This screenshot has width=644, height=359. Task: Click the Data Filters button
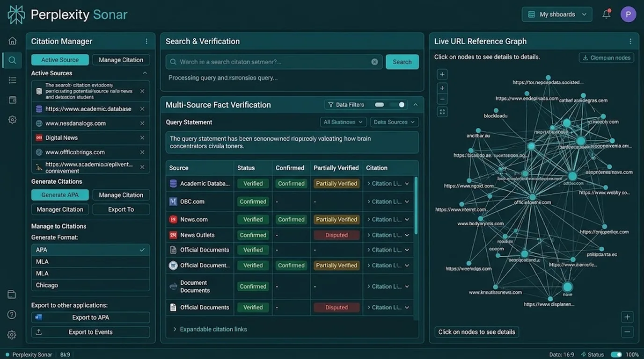point(347,105)
